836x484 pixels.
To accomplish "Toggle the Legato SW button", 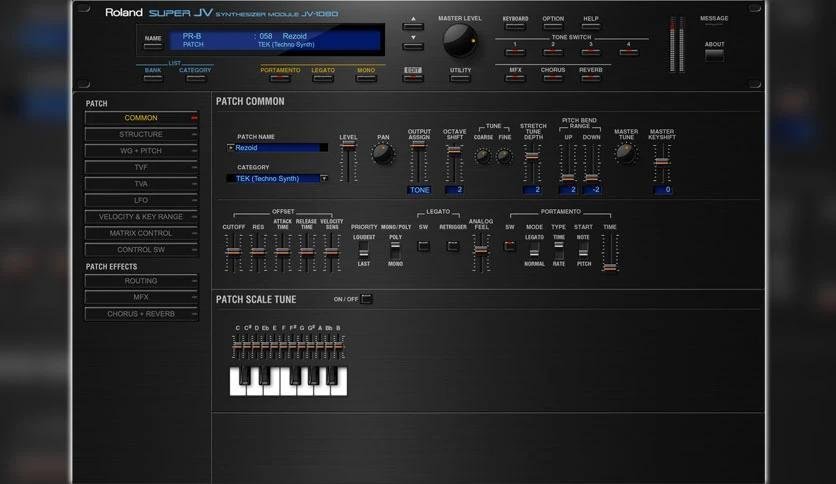I will [423, 246].
